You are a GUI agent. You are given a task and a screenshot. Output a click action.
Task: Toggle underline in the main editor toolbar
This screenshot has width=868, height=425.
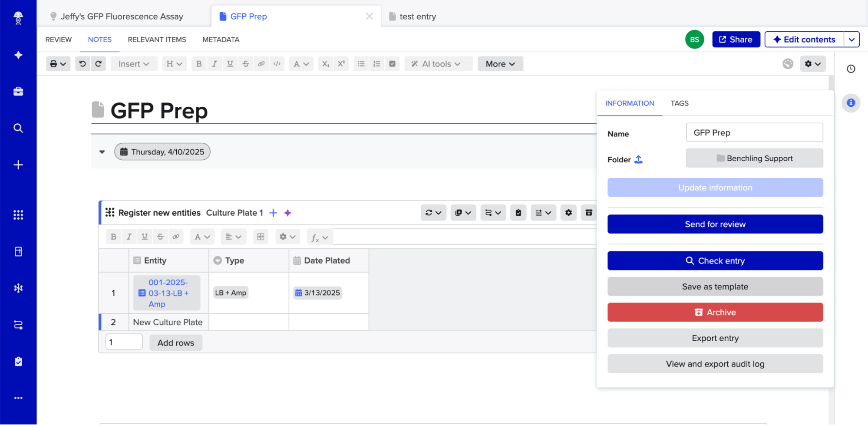coord(230,64)
